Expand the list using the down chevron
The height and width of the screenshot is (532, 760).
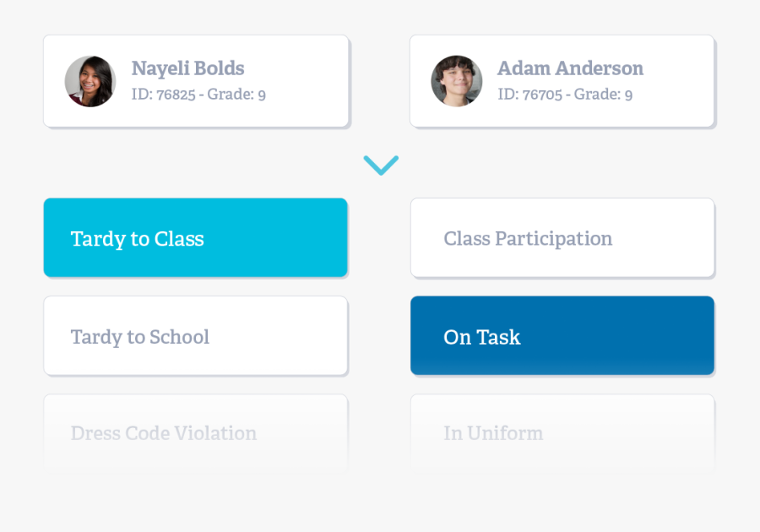point(381,165)
